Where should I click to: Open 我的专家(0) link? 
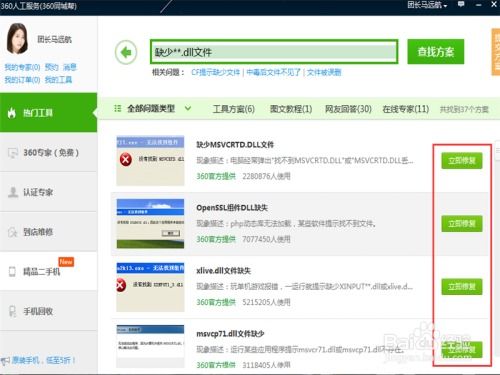click(22, 67)
